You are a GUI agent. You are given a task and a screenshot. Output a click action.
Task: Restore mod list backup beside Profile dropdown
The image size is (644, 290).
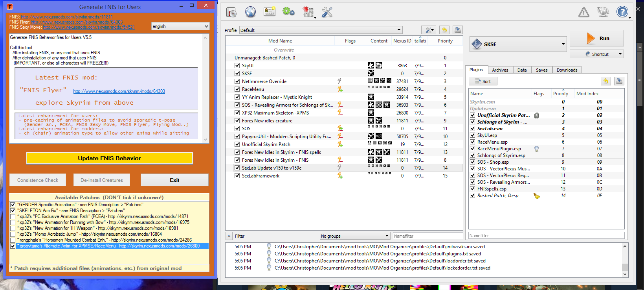pyautogui.click(x=444, y=30)
